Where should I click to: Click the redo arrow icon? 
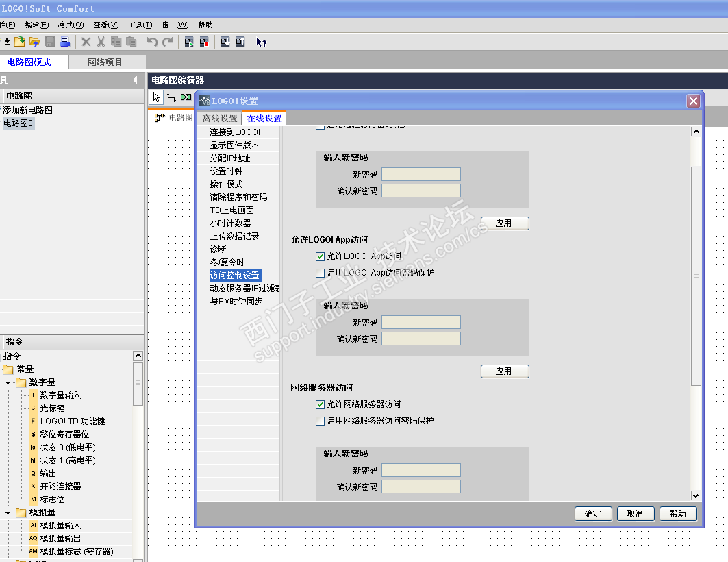click(x=168, y=42)
